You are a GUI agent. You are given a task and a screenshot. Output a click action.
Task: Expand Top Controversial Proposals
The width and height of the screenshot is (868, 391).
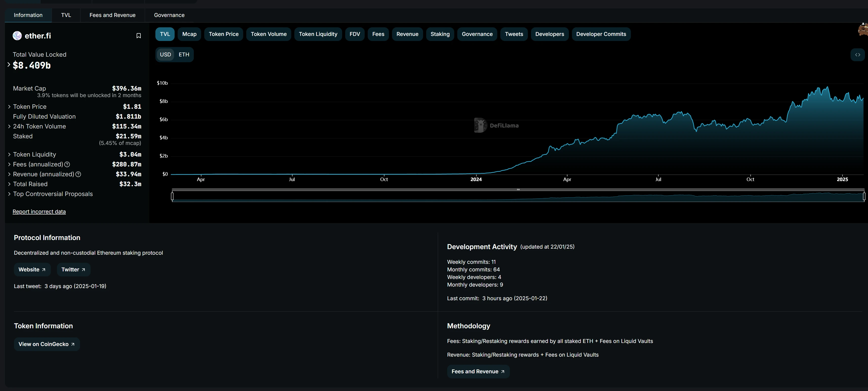(9, 194)
